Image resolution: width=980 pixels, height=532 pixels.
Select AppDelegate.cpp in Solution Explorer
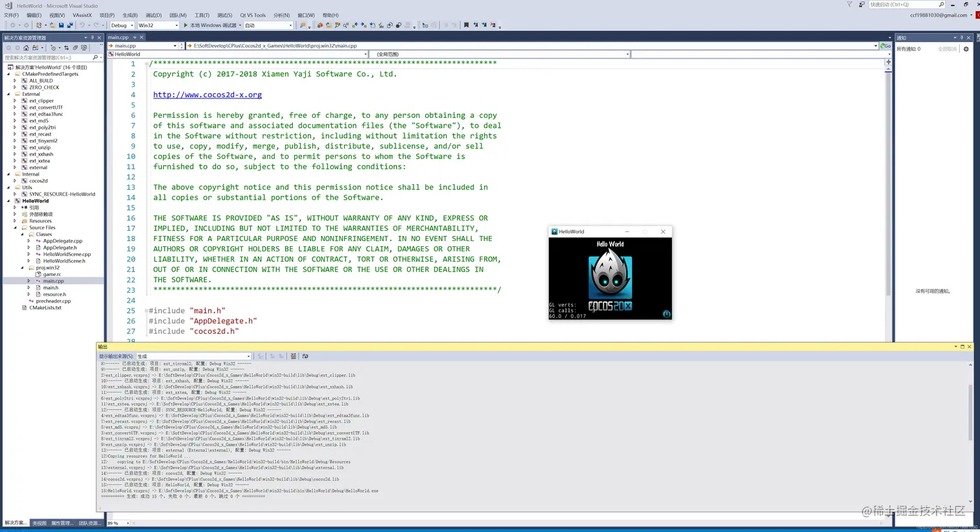62,241
